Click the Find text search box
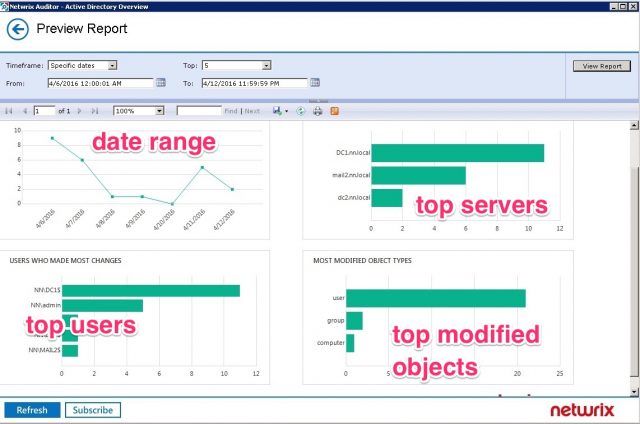Viewport: 640px width, 424px height. 199,111
